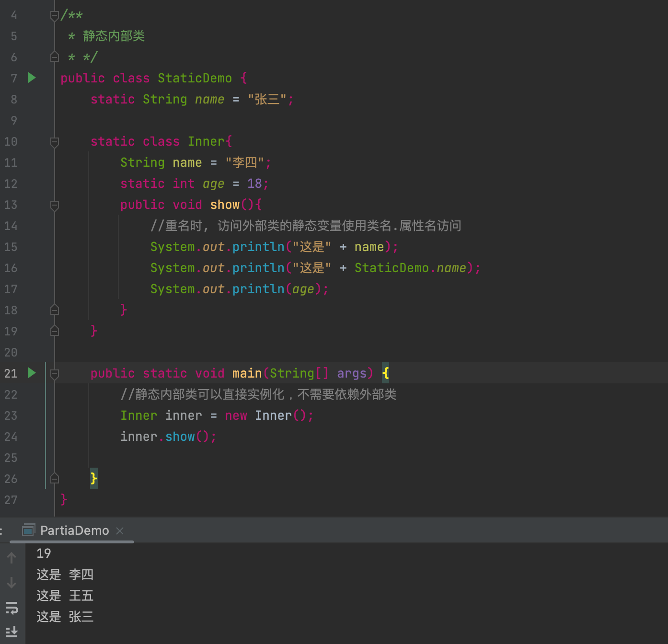The image size is (668, 644).
Task: Toggle soft-wrap in console
Action: (12, 608)
